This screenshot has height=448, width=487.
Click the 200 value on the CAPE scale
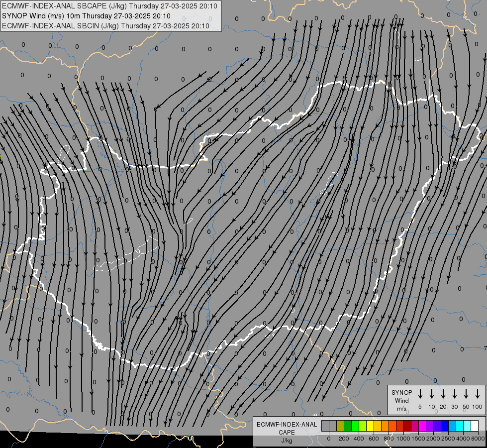pos(344,439)
